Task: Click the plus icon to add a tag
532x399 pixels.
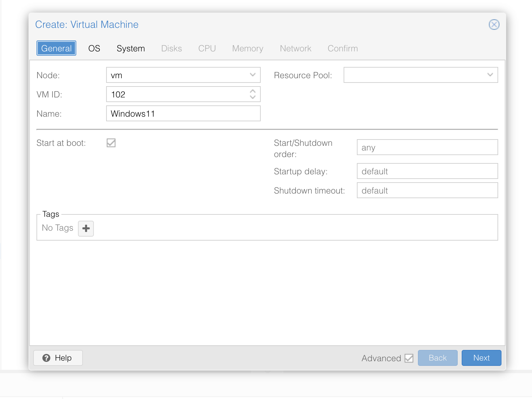Action: [x=86, y=228]
